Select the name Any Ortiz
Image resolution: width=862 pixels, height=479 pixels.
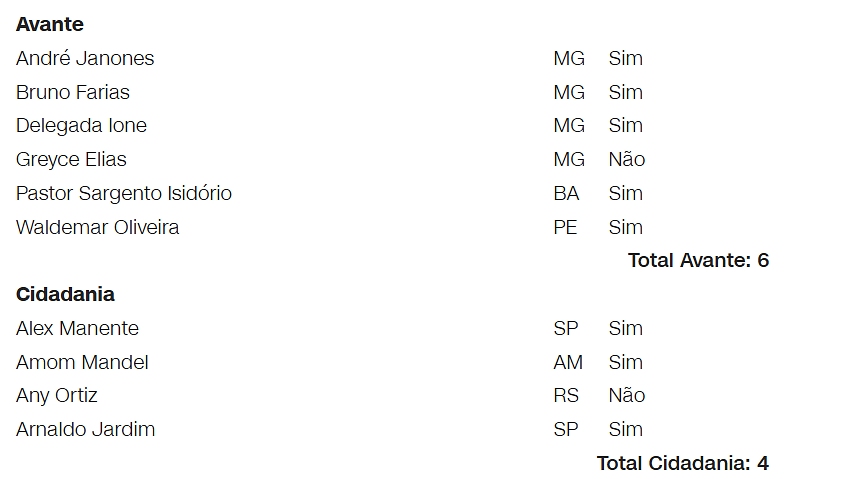(57, 395)
